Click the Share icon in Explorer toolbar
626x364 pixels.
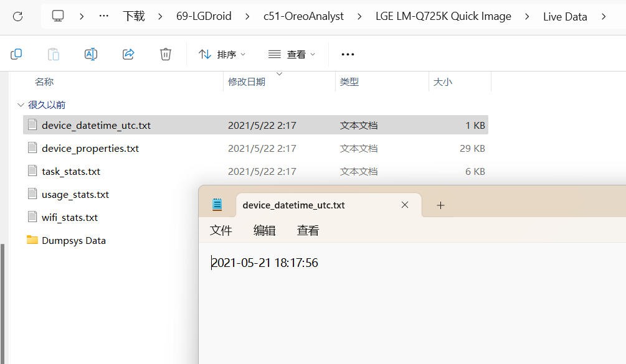(128, 54)
